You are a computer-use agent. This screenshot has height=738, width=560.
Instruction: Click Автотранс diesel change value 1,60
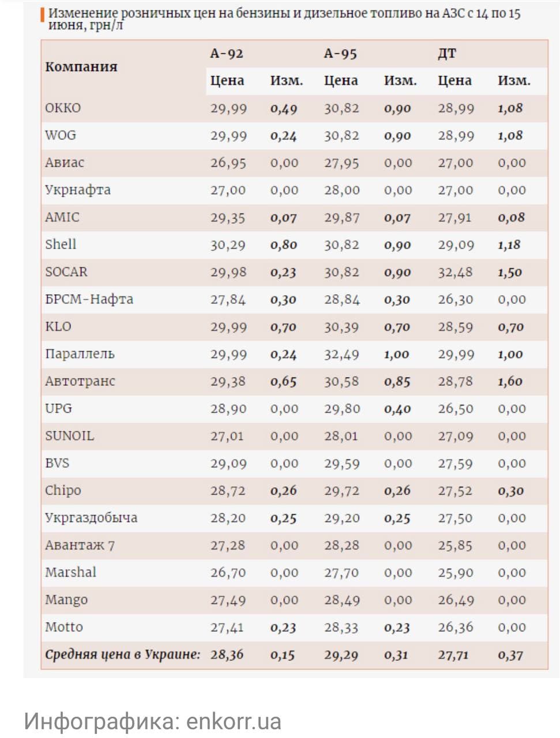tap(510, 381)
